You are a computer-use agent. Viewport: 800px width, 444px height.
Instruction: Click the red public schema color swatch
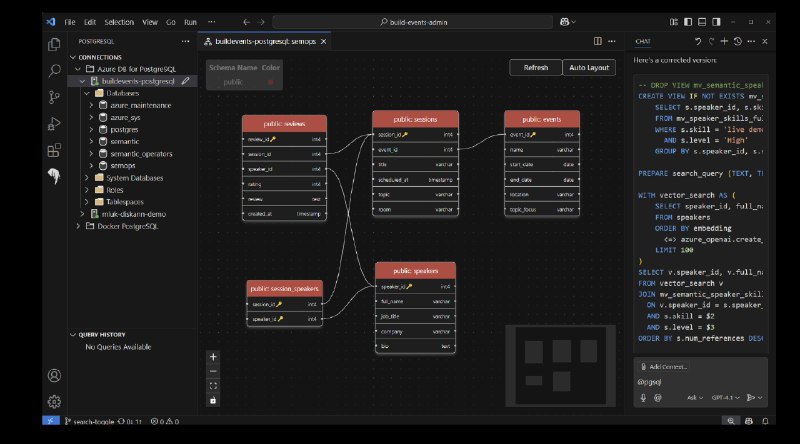(x=270, y=82)
